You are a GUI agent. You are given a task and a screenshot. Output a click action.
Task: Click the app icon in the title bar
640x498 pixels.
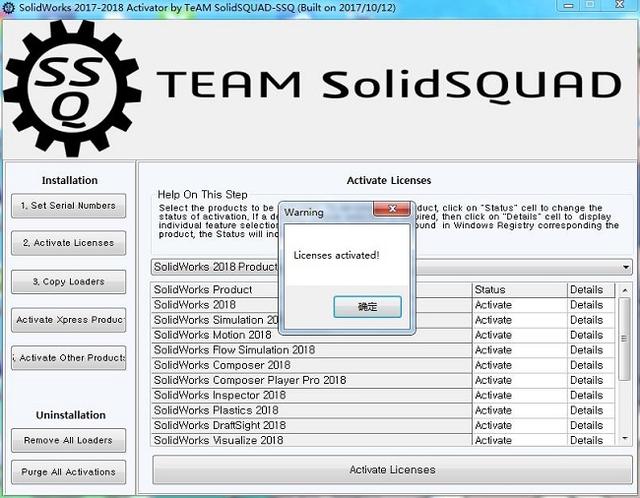(x=8, y=8)
